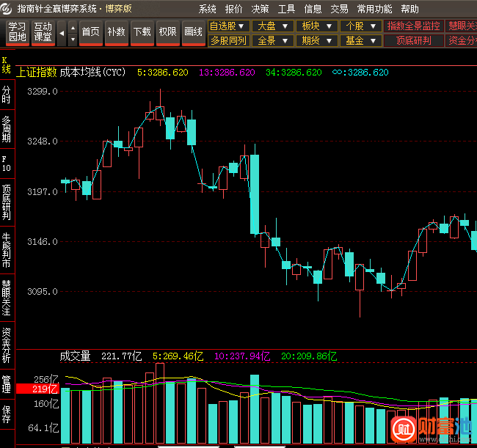Switch to the 顶底研判 sidebar tab
The image size is (477, 448).
[x=7, y=202]
